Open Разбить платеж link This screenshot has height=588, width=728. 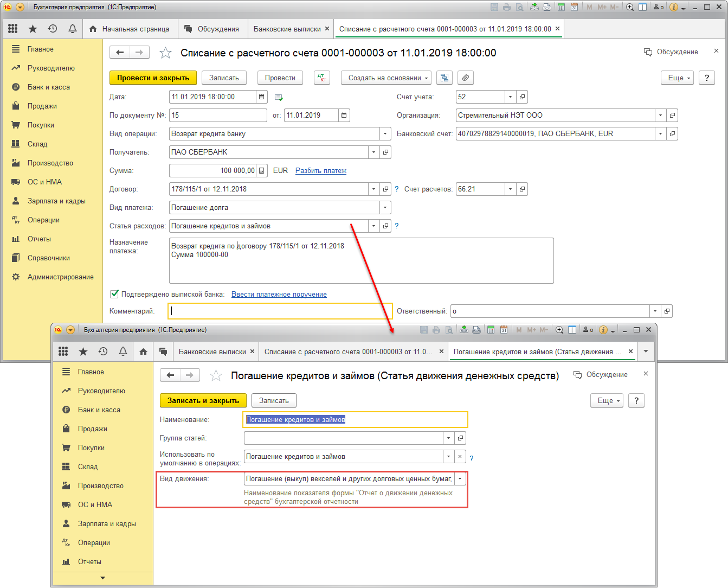321,171
